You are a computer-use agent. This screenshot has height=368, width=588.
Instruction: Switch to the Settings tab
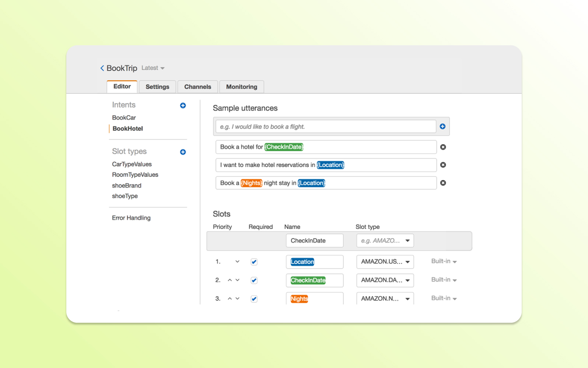point(157,87)
